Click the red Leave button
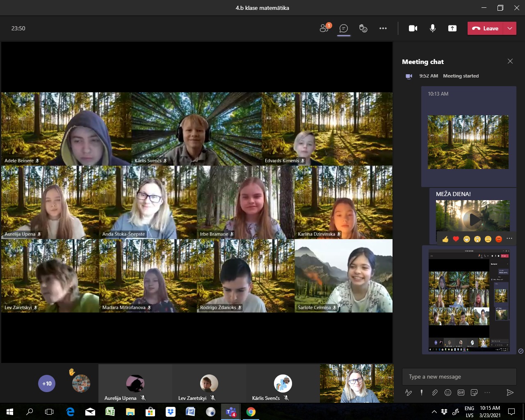This screenshot has width=525, height=420. 486,28
